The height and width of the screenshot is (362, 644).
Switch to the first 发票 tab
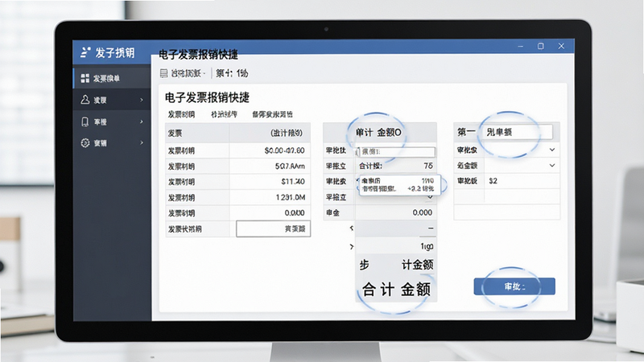tap(181, 114)
